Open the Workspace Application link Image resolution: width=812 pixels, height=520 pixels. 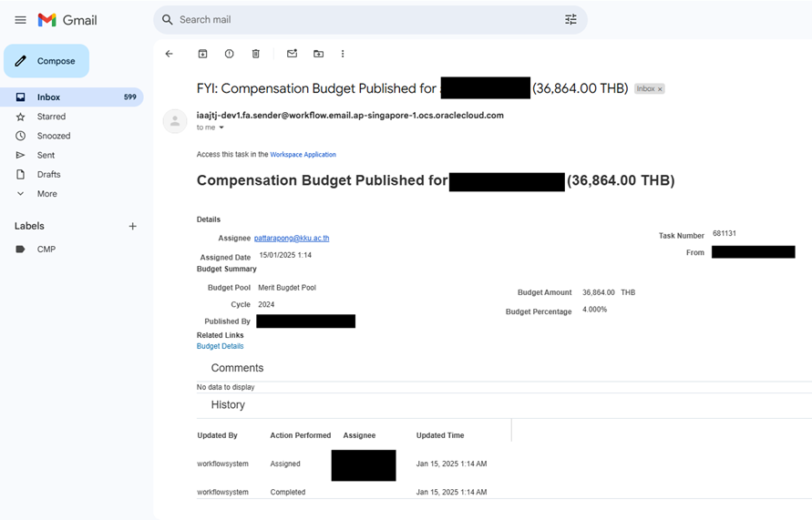(x=303, y=155)
